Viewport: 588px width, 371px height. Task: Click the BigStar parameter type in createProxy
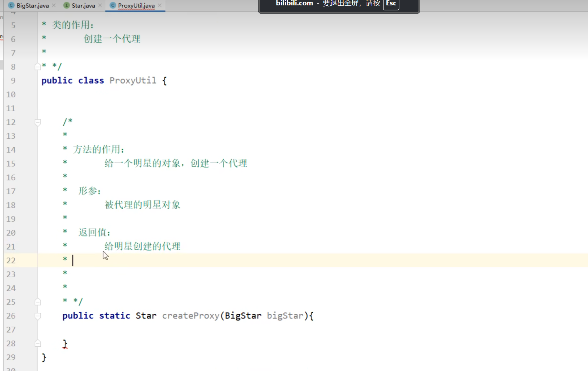(x=243, y=316)
